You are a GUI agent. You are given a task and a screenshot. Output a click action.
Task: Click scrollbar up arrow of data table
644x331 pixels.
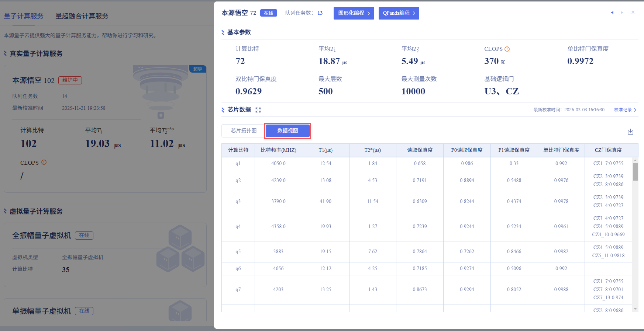[635, 160]
